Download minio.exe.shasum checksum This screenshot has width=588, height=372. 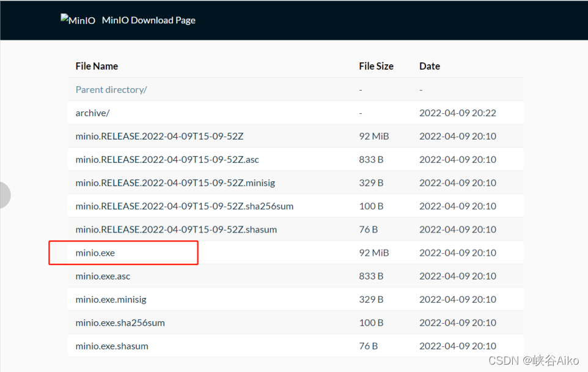112,346
